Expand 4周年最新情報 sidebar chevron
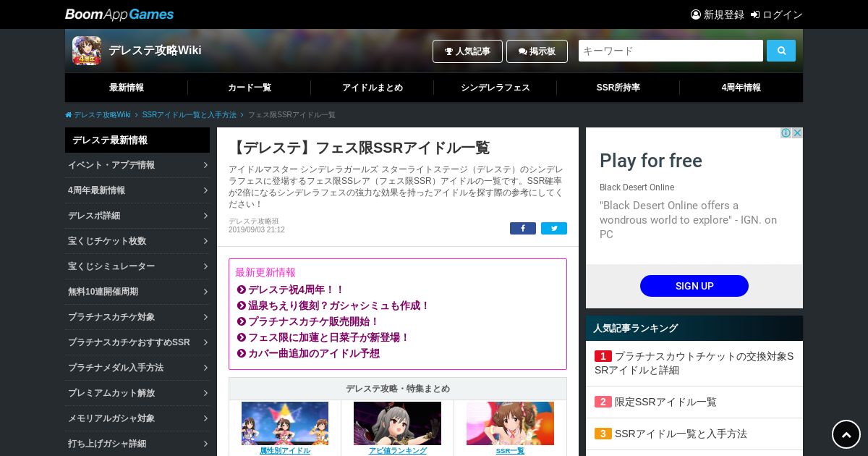This screenshot has width=868, height=456. 205,190
